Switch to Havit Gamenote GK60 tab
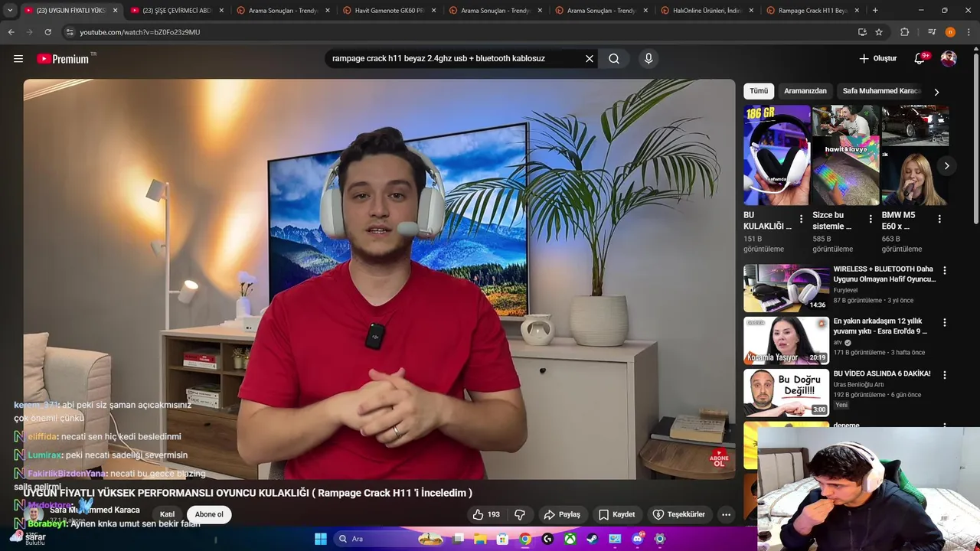Viewport: 980px width, 551px height. point(389,11)
